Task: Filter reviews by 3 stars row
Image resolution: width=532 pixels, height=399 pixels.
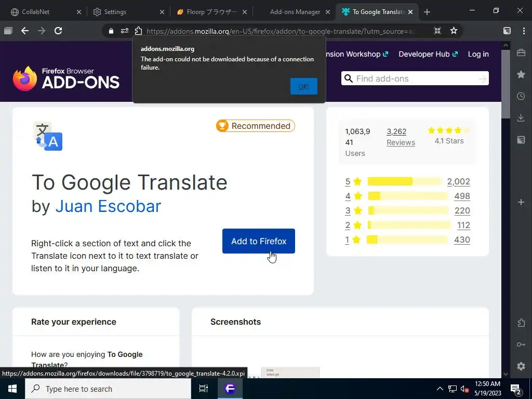Action: 407,211
